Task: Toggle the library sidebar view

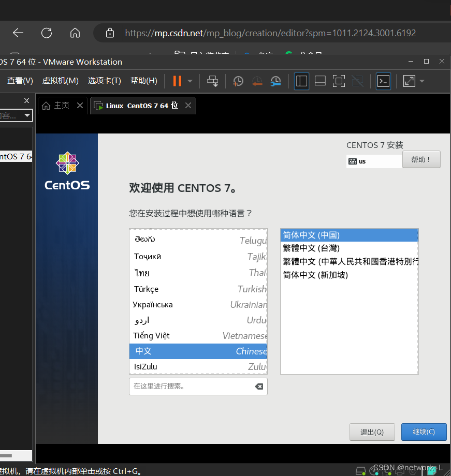Action: coord(301,81)
